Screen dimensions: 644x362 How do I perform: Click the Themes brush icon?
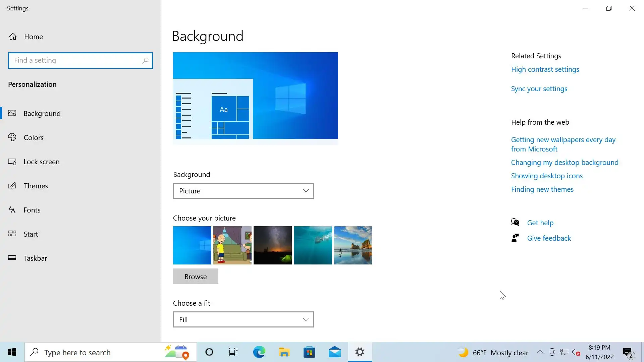(x=12, y=186)
